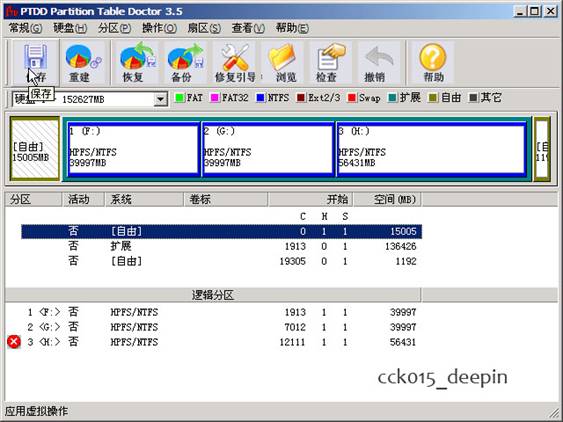
Task: Click the red error icon beside partition H:
Action: [x=14, y=342]
